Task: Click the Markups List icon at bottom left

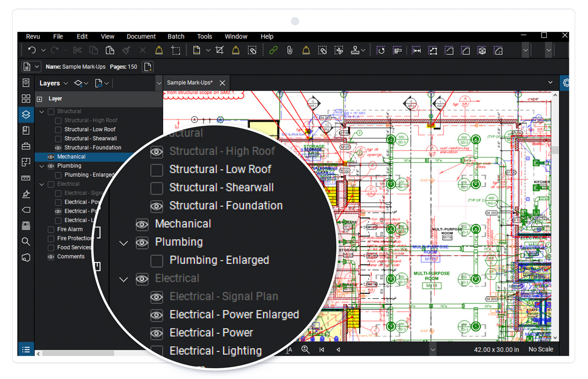Action: 26,349
